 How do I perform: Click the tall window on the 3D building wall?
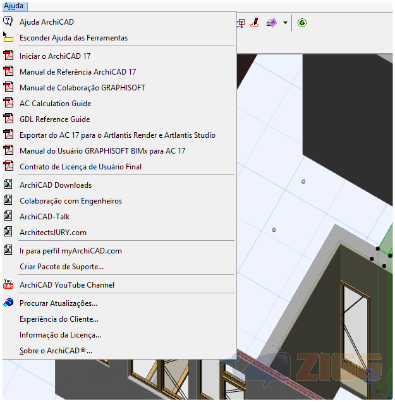point(356,328)
